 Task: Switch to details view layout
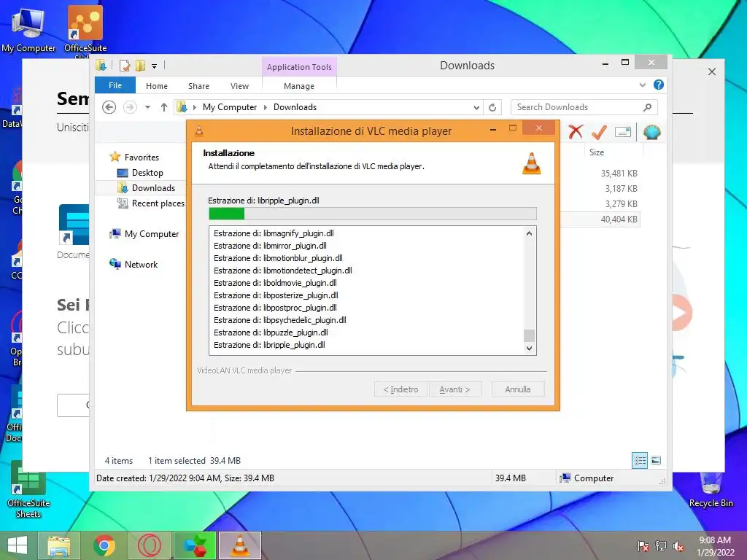click(x=640, y=460)
